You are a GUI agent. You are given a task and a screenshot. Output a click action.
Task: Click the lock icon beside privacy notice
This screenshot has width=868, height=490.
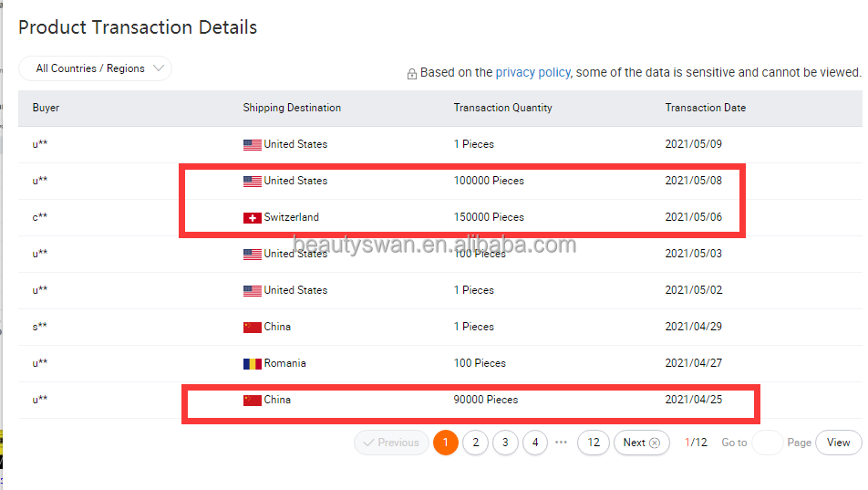(412, 74)
